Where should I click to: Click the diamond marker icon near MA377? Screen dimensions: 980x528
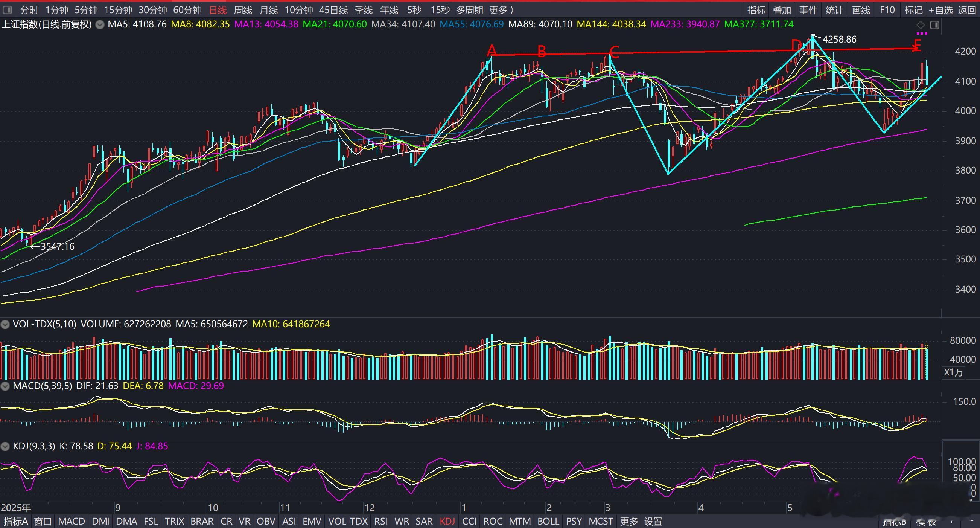(920, 25)
